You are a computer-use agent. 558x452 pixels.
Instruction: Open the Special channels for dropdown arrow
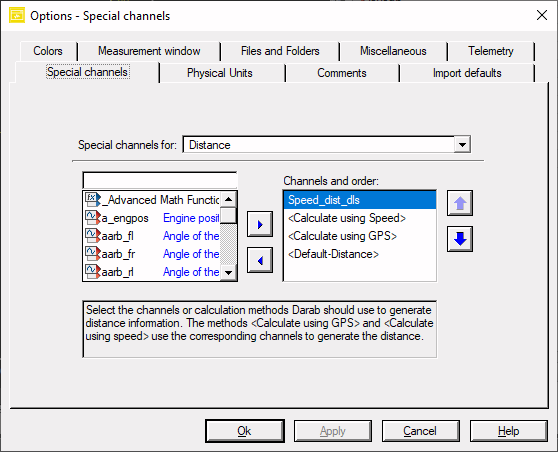tap(462, 144)
